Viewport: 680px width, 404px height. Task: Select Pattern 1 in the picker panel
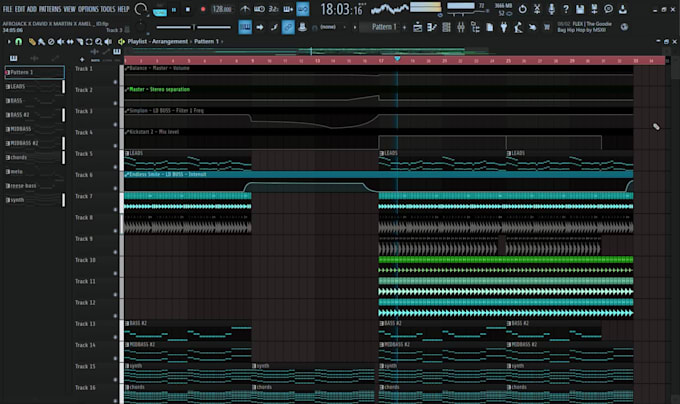click(x=34, y=72)
